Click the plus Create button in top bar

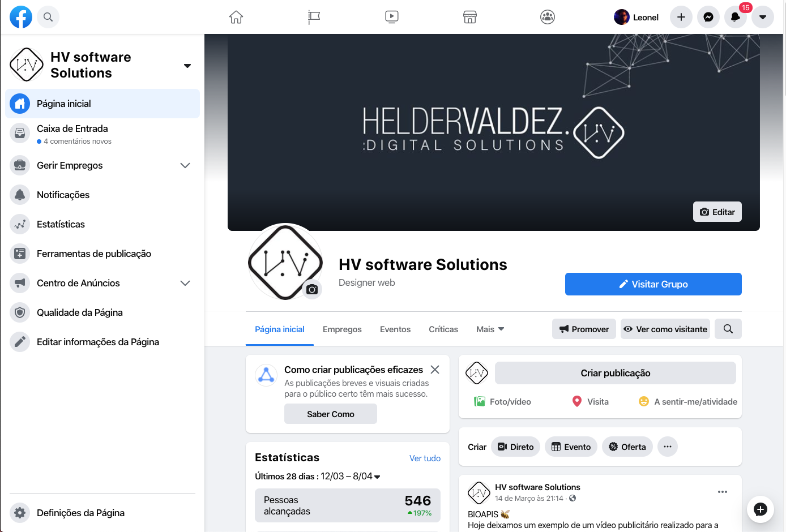[681, 17]
